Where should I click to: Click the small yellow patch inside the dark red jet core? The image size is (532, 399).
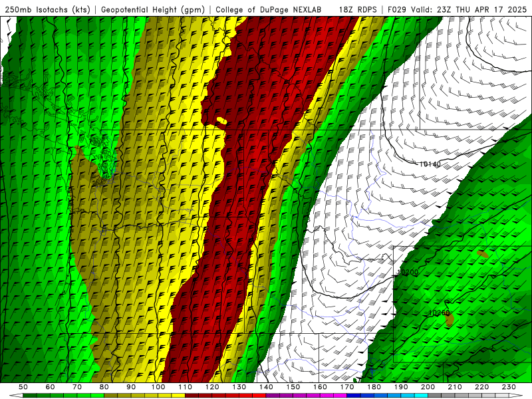[221, 120]
